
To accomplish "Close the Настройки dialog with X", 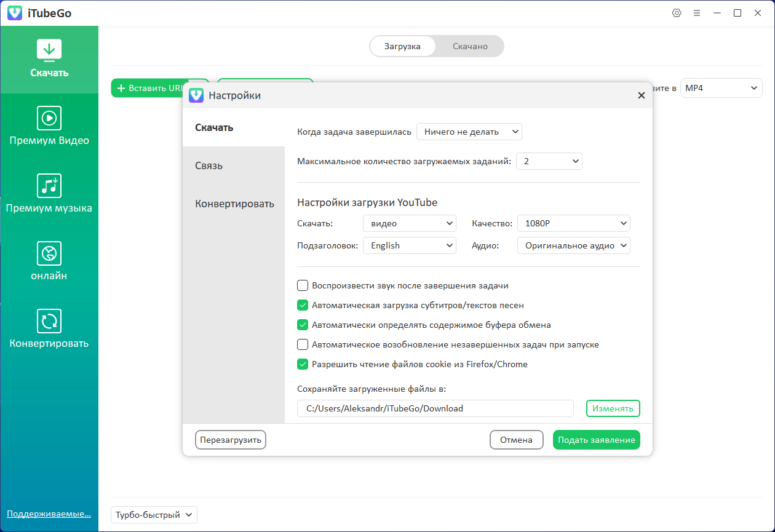I will click(x=641, y=95).
